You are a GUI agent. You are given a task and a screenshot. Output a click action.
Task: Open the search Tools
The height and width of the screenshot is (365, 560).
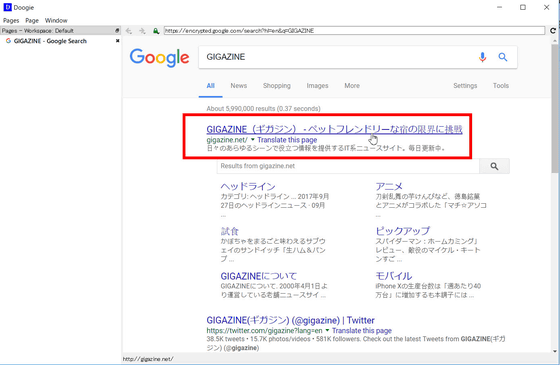point(501,86)
